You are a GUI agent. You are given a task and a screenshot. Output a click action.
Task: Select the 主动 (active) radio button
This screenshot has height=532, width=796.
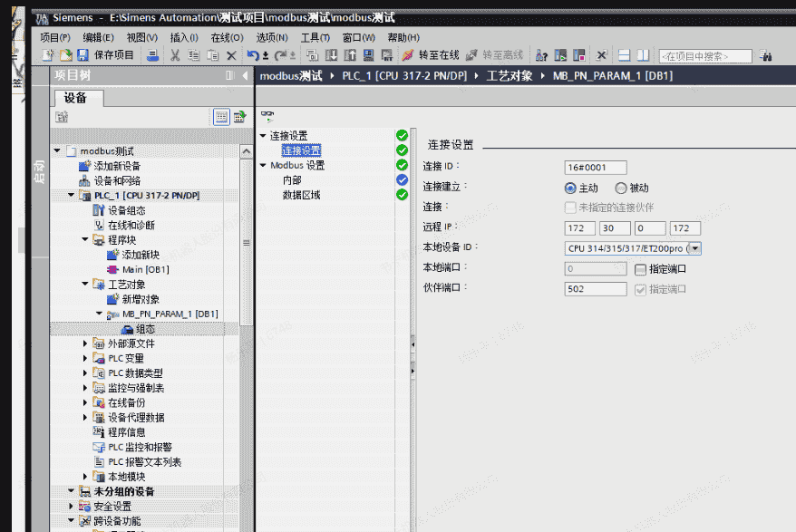click(x=570, y=188)
